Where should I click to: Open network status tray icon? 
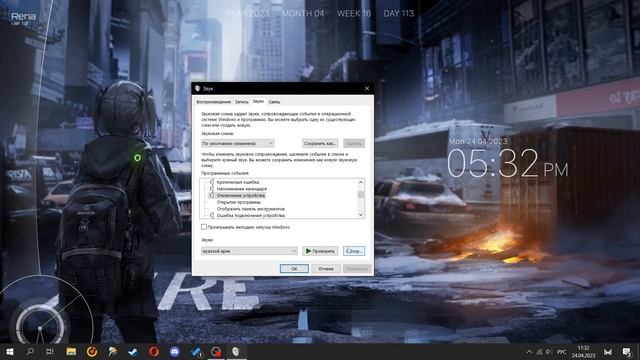click(x=539, y=351)
